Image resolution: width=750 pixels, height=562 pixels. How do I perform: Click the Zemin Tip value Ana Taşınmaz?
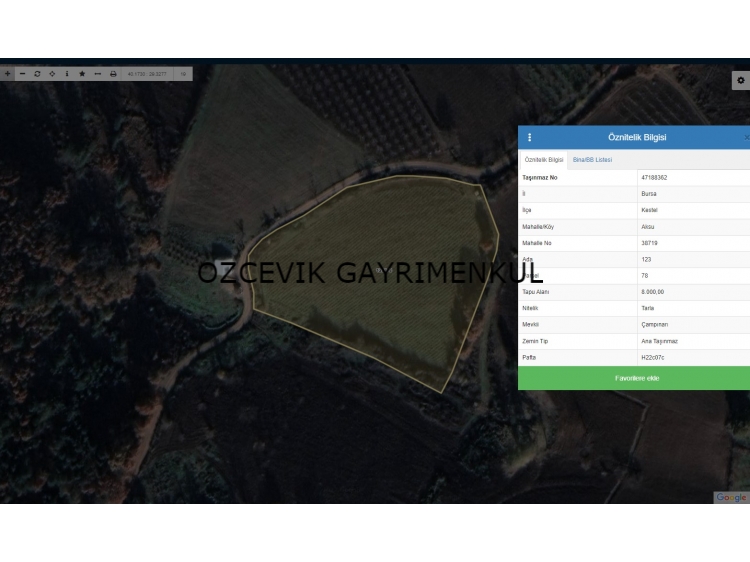point(659,341)
